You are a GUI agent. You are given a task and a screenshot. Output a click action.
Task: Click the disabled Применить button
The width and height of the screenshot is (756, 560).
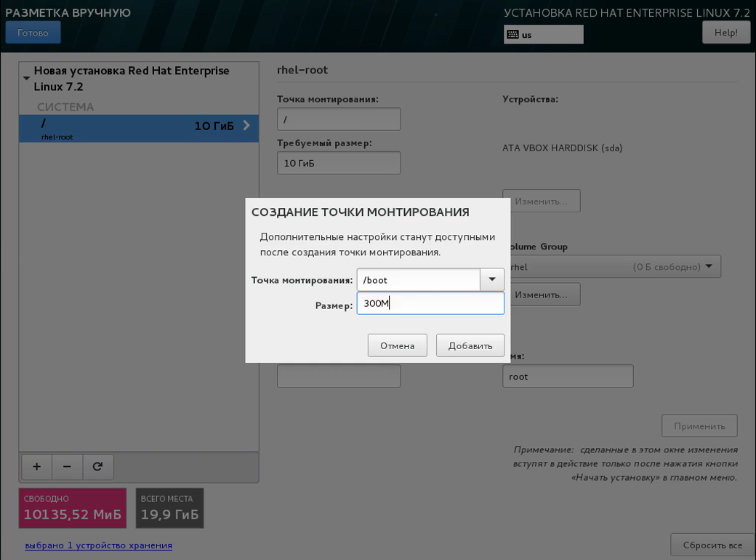point(699,426)
